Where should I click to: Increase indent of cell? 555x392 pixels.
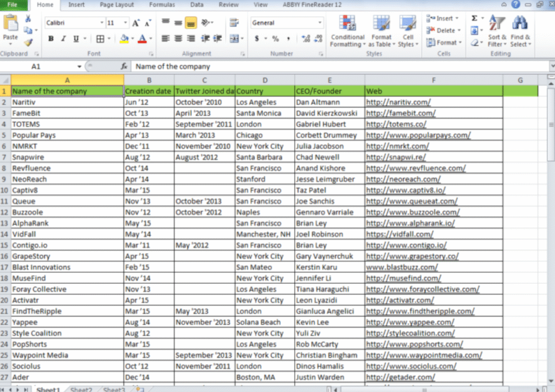(x=218, y=38)
